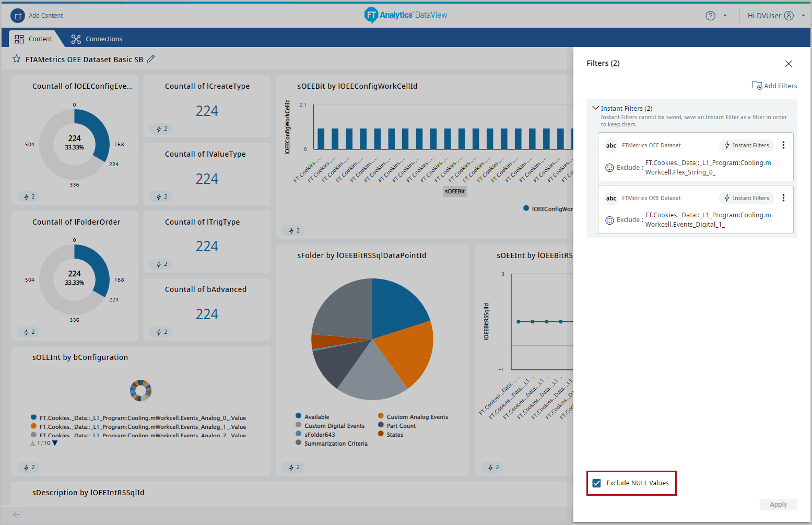Open options menu for Events_Digital_1_ filter

coord(783,198)
